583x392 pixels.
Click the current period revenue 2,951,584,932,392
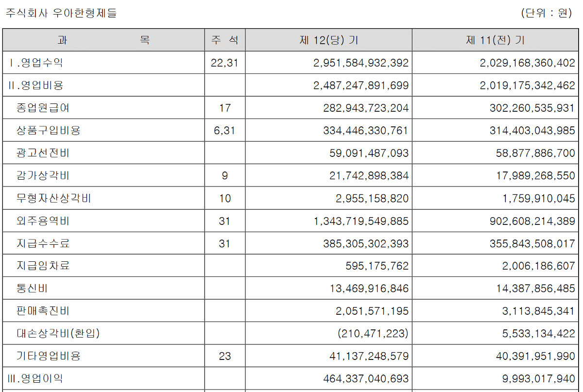click(x=361, y=63)
